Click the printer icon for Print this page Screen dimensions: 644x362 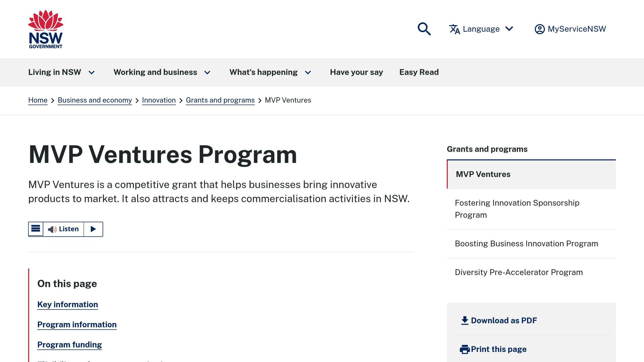(464, 349)
